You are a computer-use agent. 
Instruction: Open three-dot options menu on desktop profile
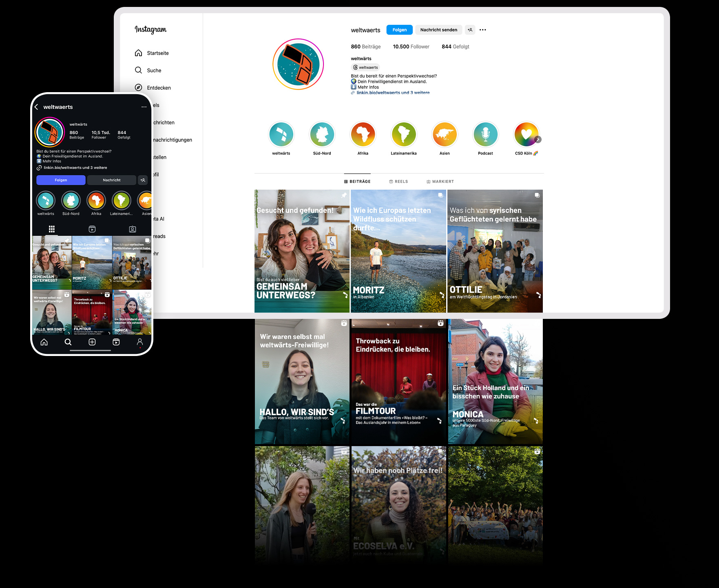coord(483,30)
